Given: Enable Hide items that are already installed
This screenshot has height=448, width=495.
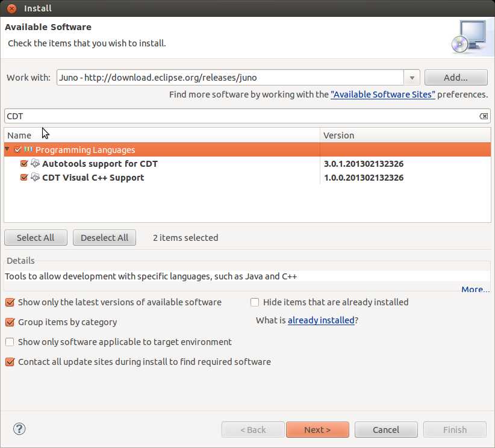Looking at the screenshot, I should (255, 302).
